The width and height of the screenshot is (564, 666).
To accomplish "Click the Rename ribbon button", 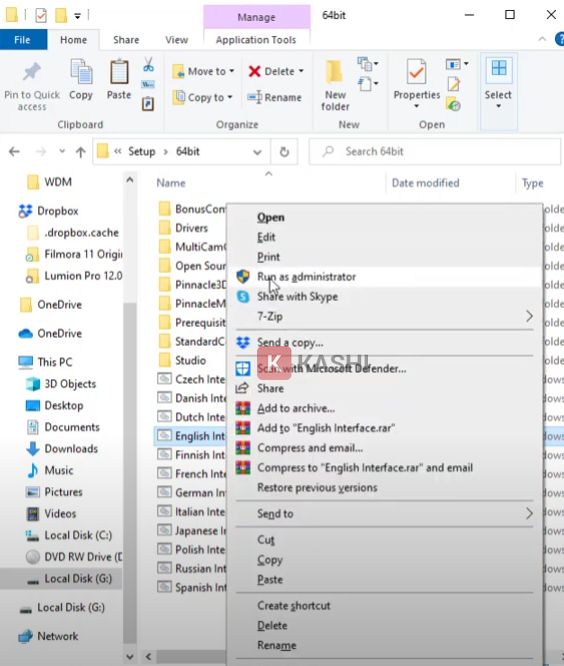I will tap(275, 97).
